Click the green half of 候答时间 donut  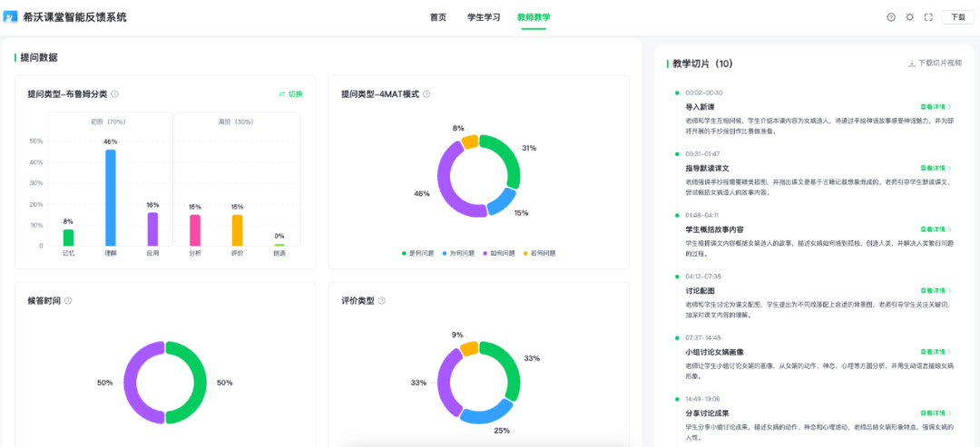[198, 383]
